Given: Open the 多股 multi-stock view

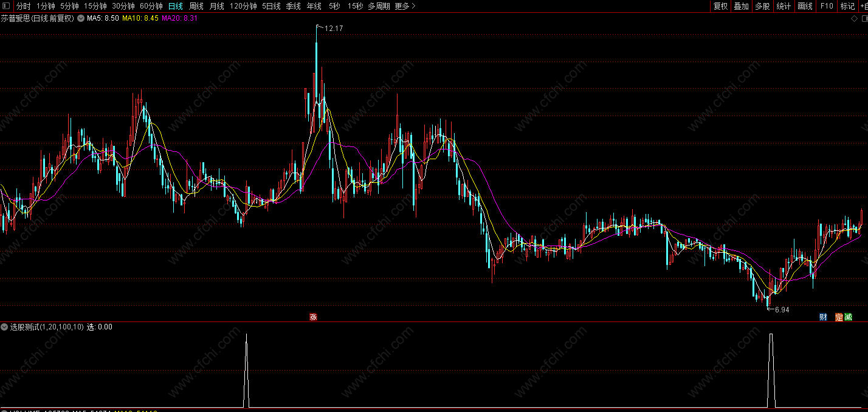Looking at the screenshot, I should pyautogui.click(x=762, y=6).
